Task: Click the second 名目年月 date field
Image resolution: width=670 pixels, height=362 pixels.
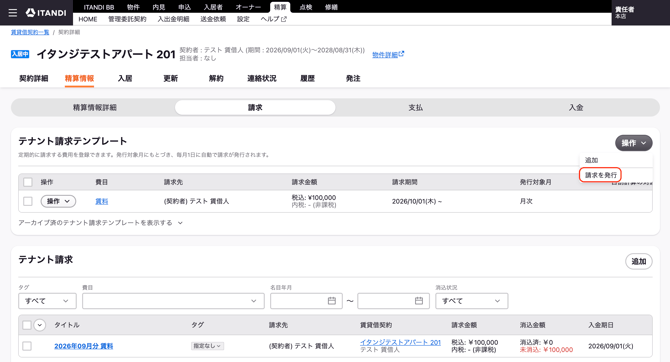Action: pyautogui.click(x=394, y=301)
